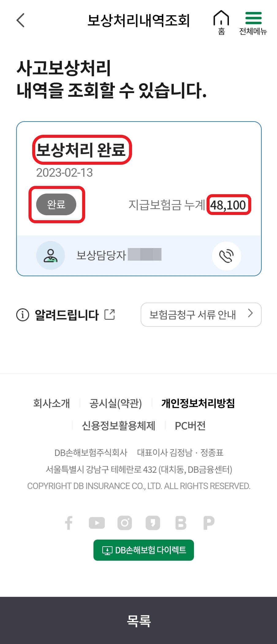
Task: Open the Naver Blog icon in footer
Action: click(x=180, y=522)
